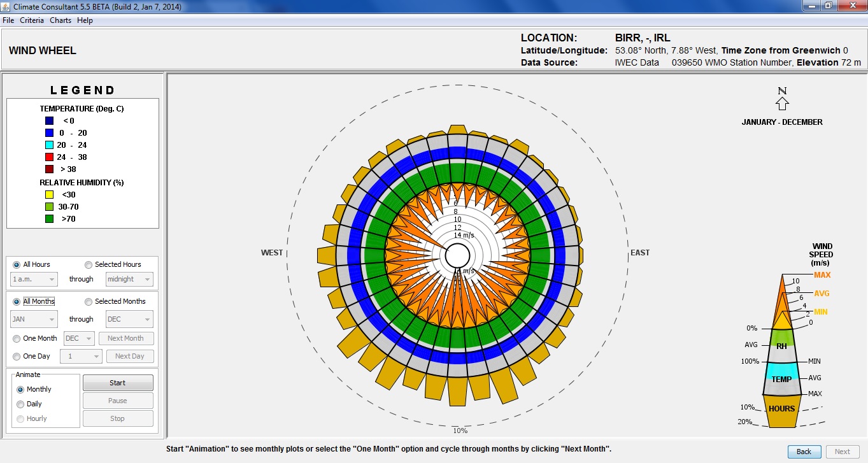
Task: Open the DEC one-month dropdown
Action: coord(80,339)
